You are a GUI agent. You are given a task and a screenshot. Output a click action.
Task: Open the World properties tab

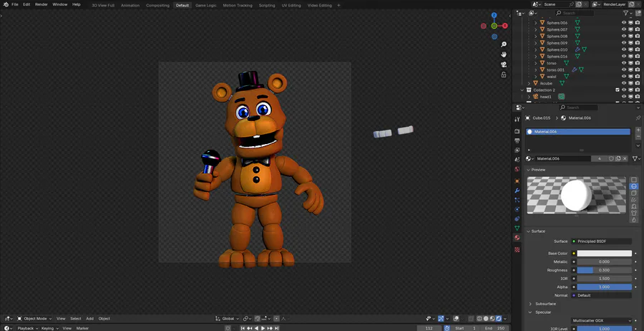517,169
